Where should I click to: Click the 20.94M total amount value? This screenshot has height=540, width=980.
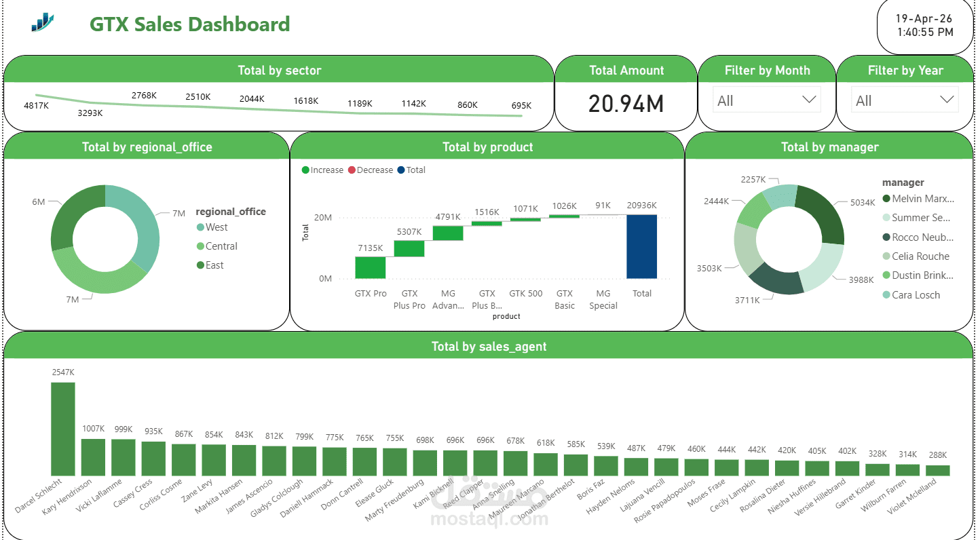pos(626,104)
